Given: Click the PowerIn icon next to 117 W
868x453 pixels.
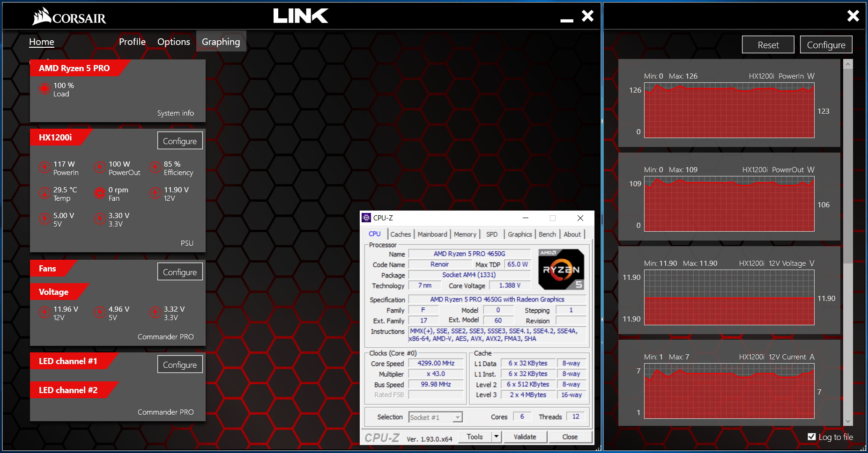Looking at the screenshot, I should point(45,167).
